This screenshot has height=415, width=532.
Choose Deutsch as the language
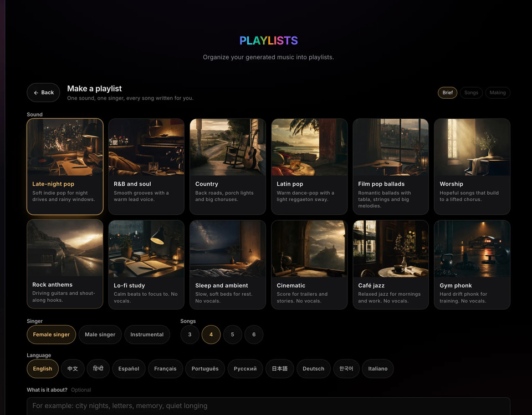[x=314, y=369]
